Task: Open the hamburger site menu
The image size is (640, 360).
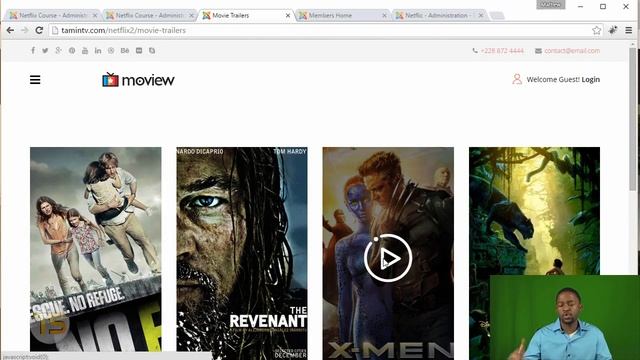Action: pyautogui.click(x=35, y=80)
